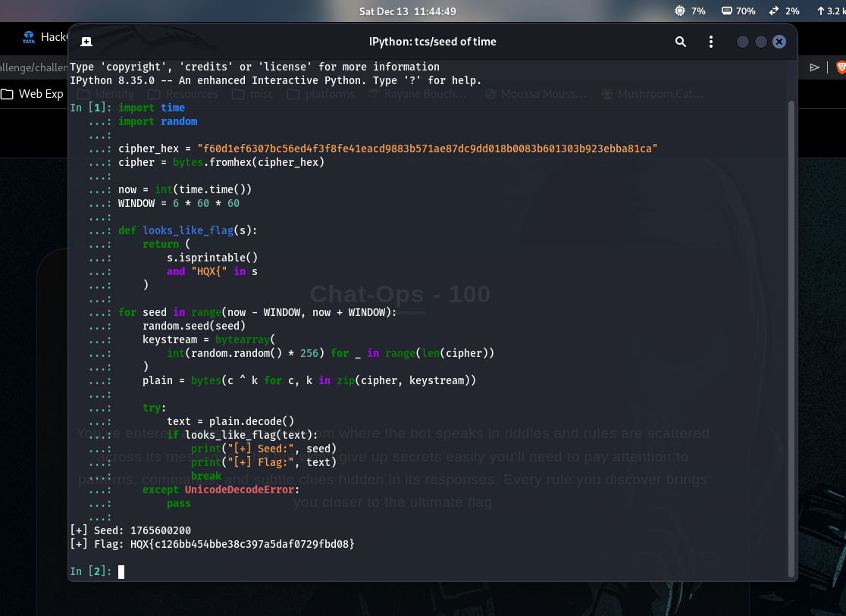Open the terminal search (magnifier) icon
The image size is (846, 616).
[680, 42]
